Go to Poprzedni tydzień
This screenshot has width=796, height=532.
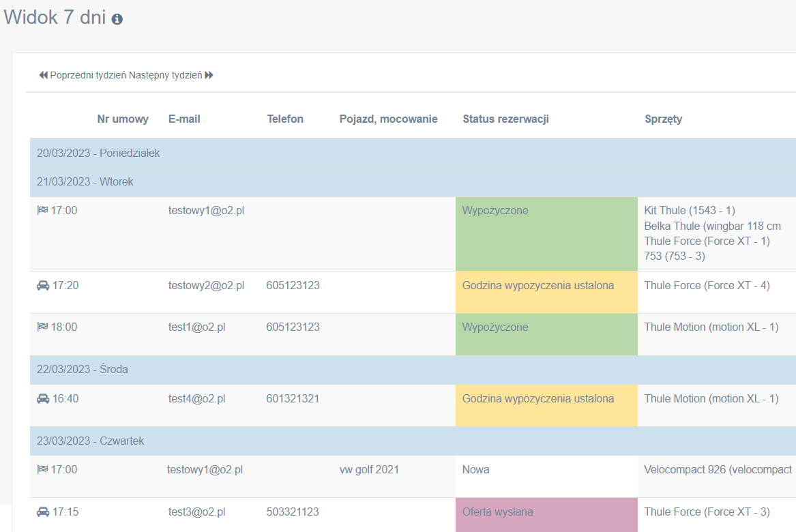(x=88, y=75)
